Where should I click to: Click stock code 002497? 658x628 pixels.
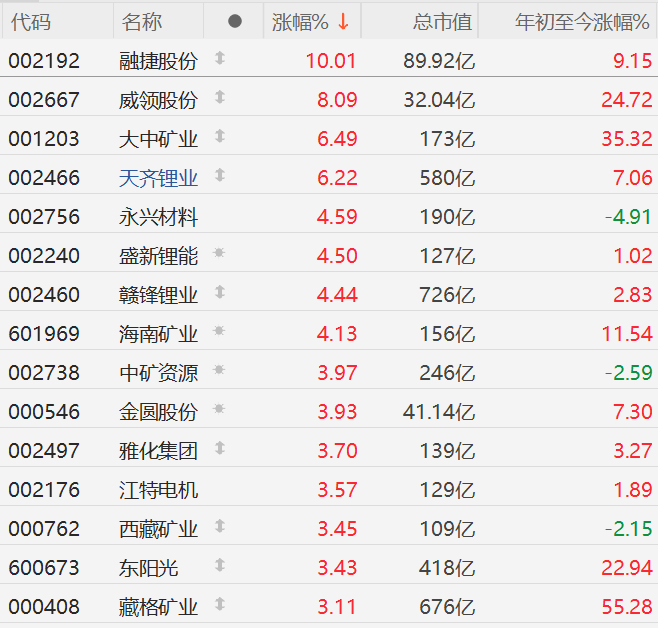[x=44, y=451]
